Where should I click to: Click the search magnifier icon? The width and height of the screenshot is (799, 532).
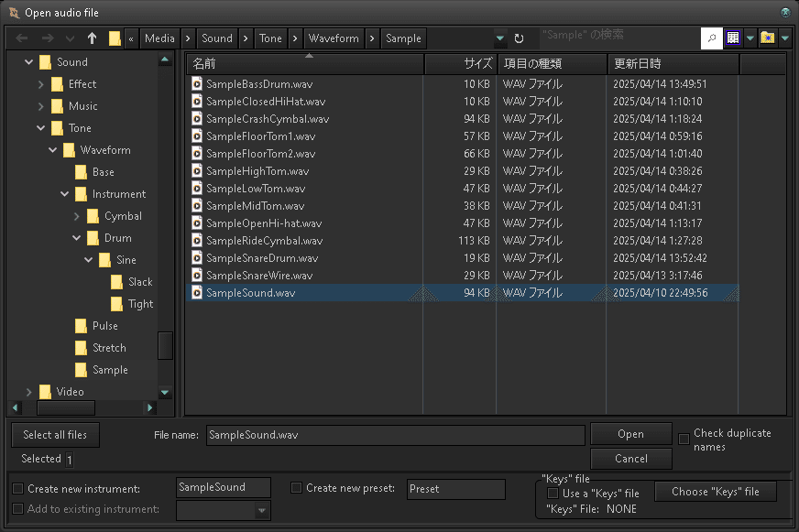click(x=712, y=38)
